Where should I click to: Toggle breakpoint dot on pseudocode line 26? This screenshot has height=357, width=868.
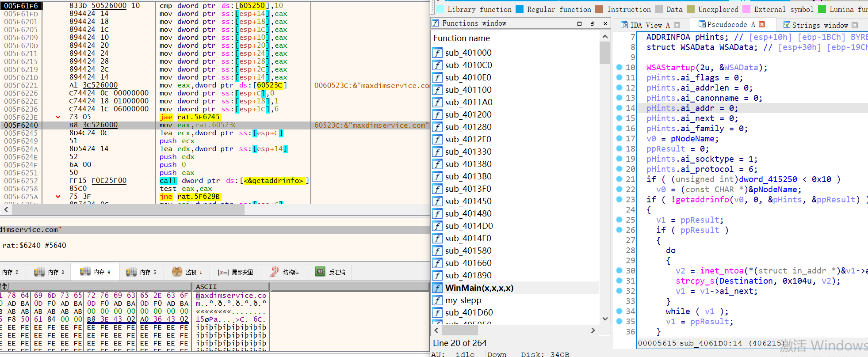619,230
